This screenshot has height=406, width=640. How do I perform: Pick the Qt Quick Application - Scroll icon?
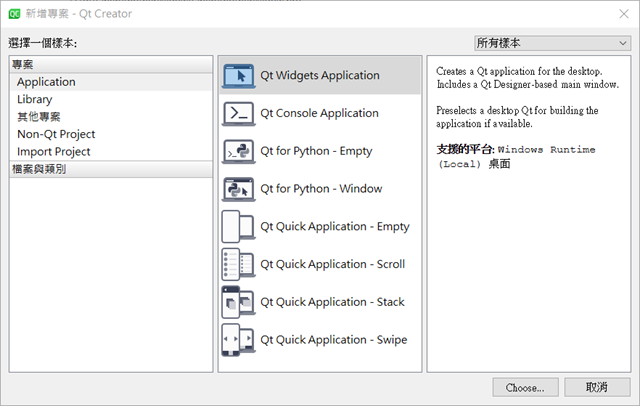pos(238,264)
